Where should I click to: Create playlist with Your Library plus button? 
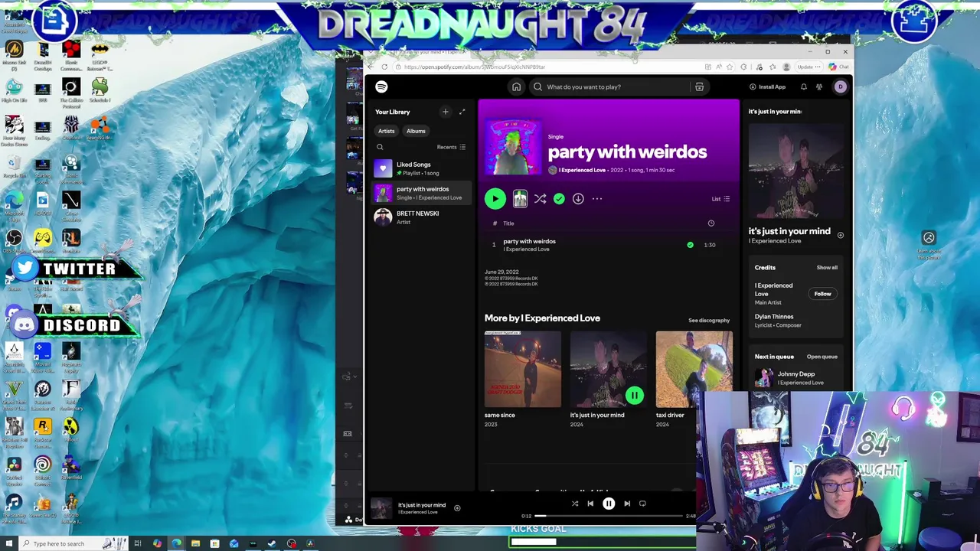pos(445,112)
